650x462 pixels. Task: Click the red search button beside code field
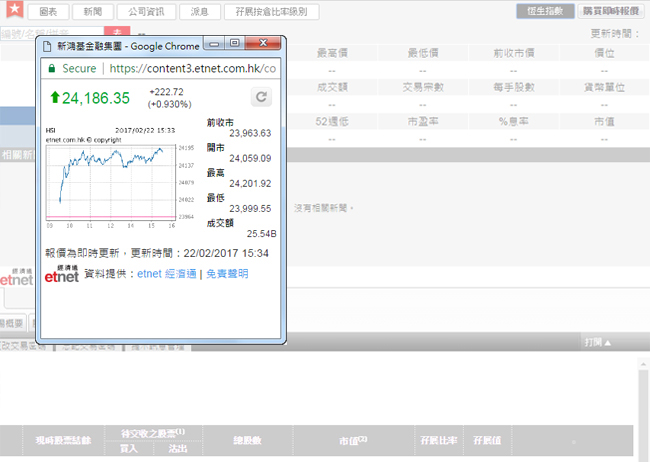[x=117, y=32]
